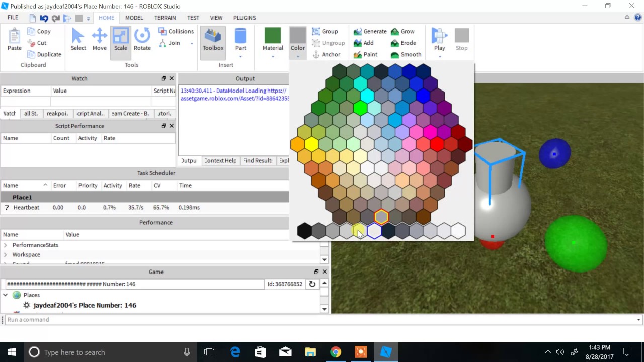This screenshot has height=362, width=644.
Task: Select jaydeaf2004's Place Number: 146
Action: pyautogui.click(x=85, y=305)
